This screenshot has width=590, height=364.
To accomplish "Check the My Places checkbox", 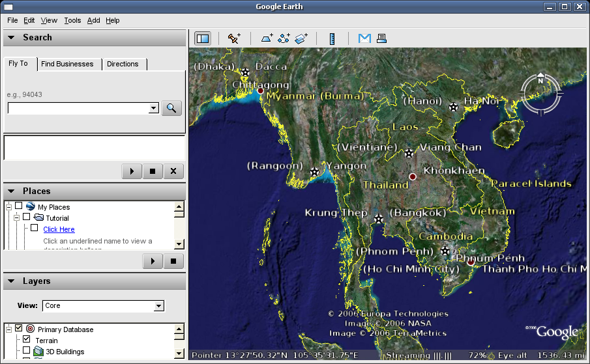I will [x=18, y=206].
